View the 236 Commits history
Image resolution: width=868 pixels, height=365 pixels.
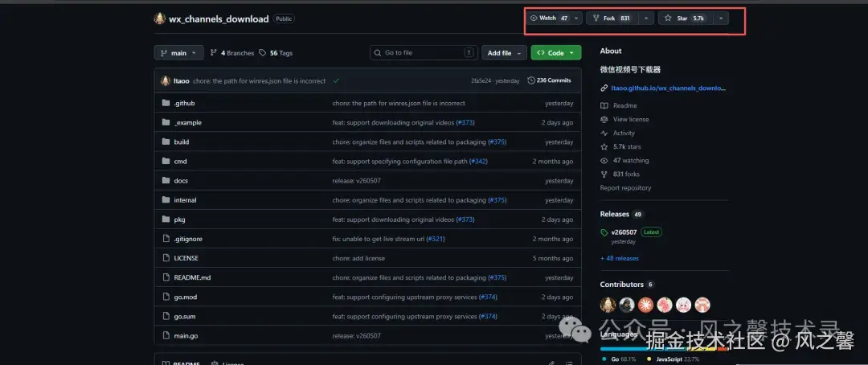point(549,80)
